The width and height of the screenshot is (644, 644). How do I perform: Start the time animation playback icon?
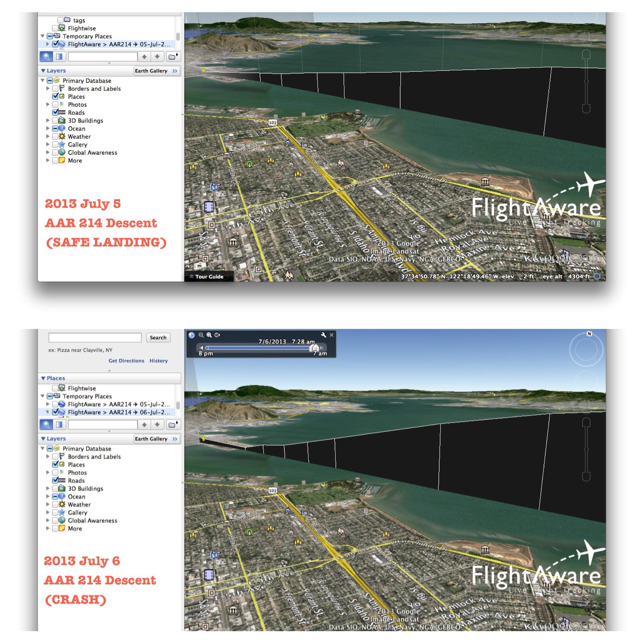[217, 335]
